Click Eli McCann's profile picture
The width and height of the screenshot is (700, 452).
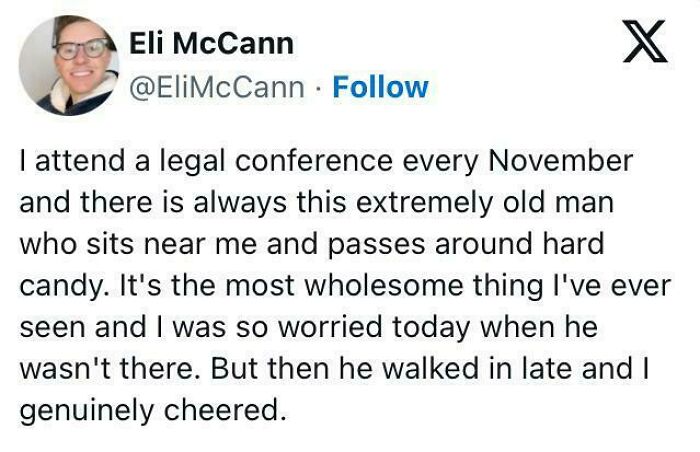coord(68,64)
